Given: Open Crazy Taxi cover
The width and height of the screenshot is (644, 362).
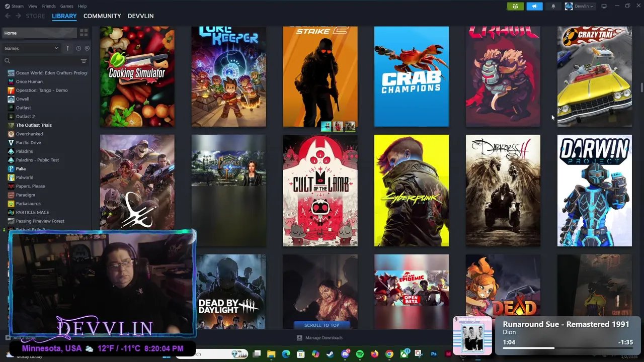Looking at the screenshot, I should click(x=594, y=76).
